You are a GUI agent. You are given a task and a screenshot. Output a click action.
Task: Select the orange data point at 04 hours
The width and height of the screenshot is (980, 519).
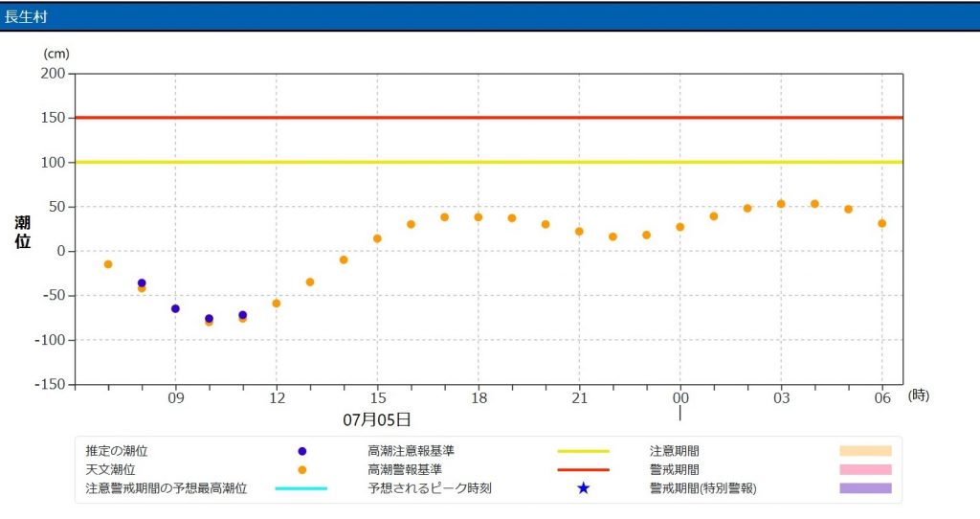pos(815,204)
